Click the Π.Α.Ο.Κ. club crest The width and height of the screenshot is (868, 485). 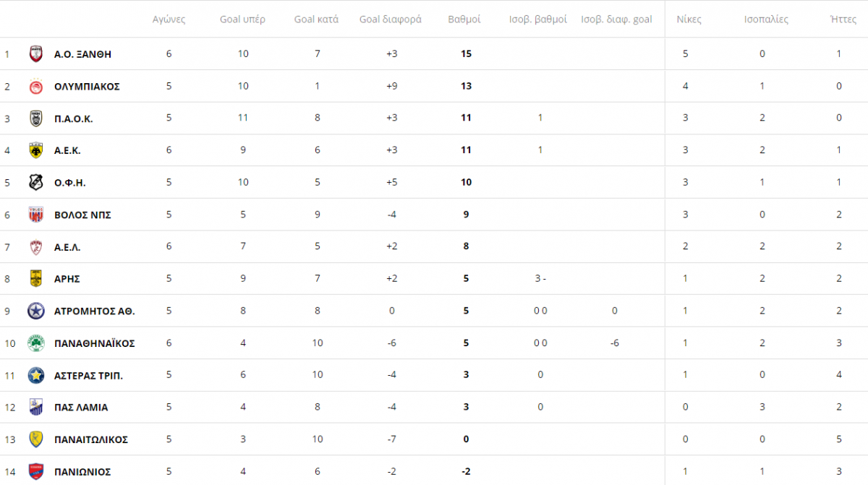[x=36, y=118]
